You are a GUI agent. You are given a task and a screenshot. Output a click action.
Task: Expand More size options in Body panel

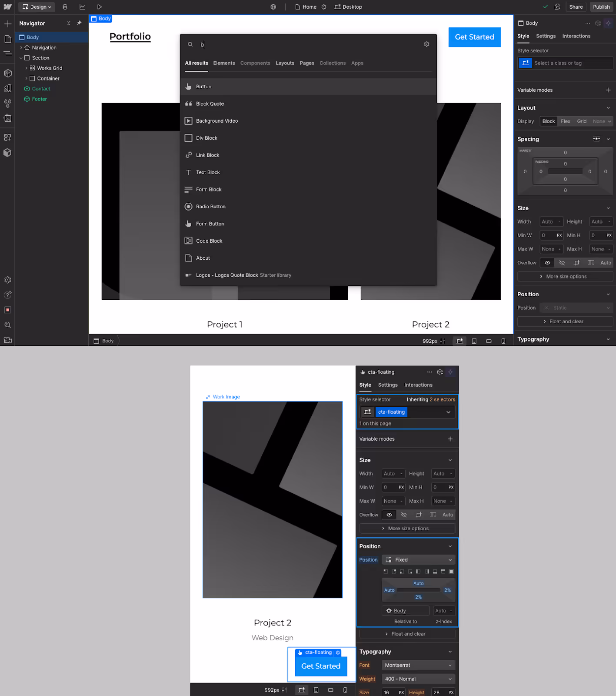pyautogui.click(x=565, y=277)
